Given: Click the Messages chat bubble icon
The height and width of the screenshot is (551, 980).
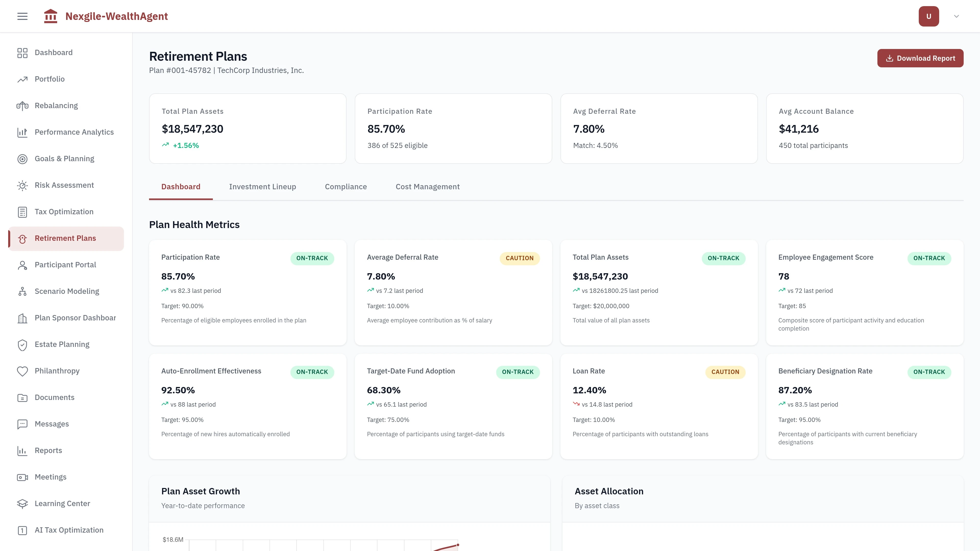Looking at the screenshot, I should (x=22, y=424).
